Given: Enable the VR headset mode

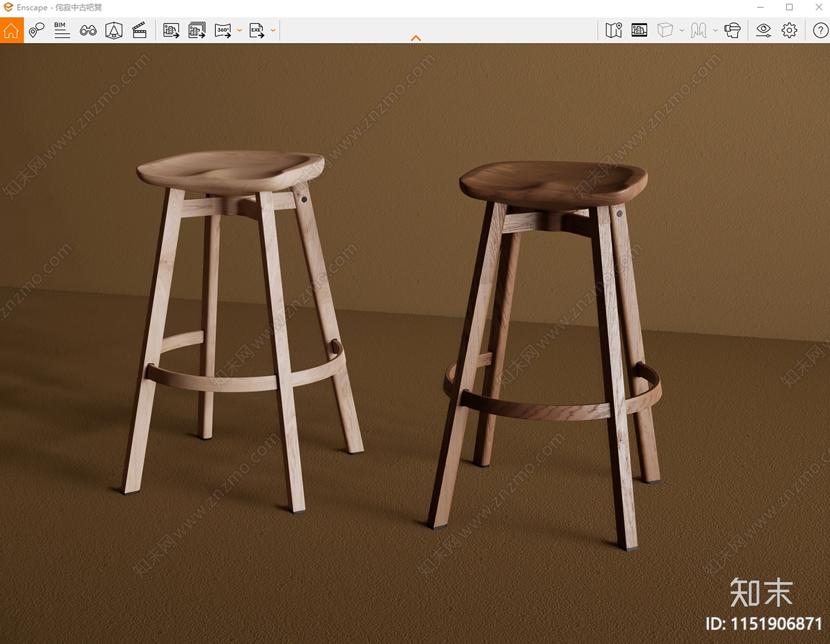Looking at the screenshot, I should pos(732,30).
